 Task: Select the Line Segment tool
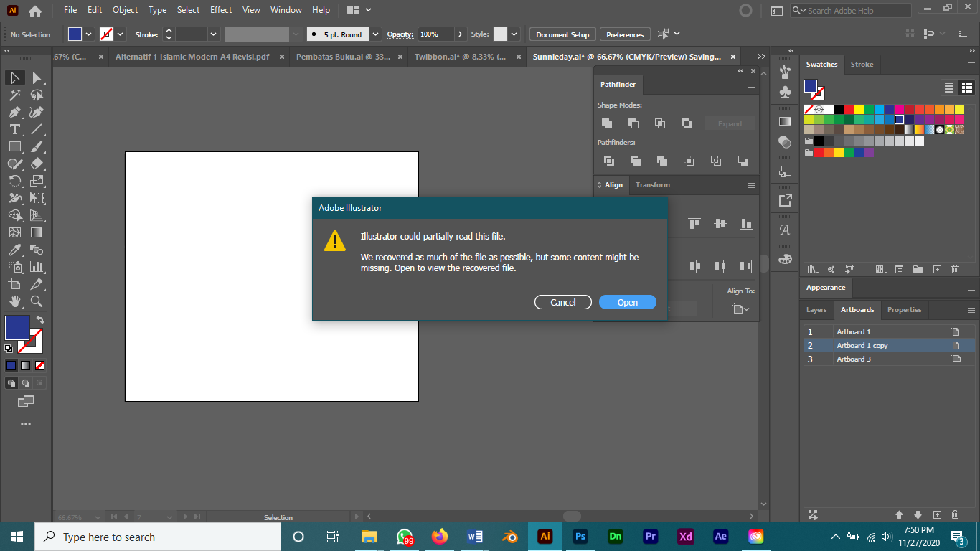pyautogui.click(x=37, y=129)
